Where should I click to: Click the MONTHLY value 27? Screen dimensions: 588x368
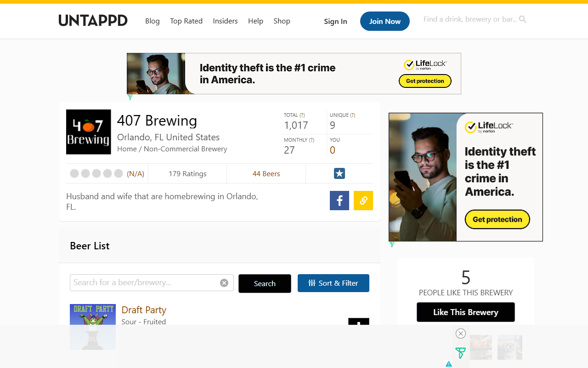point(289,150)
